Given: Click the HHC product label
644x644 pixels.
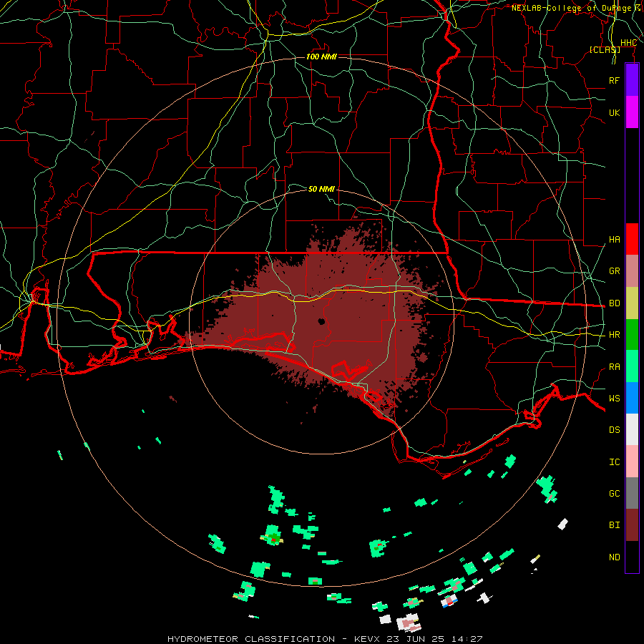Looking at the screenshot, I should tap(628, 43).
